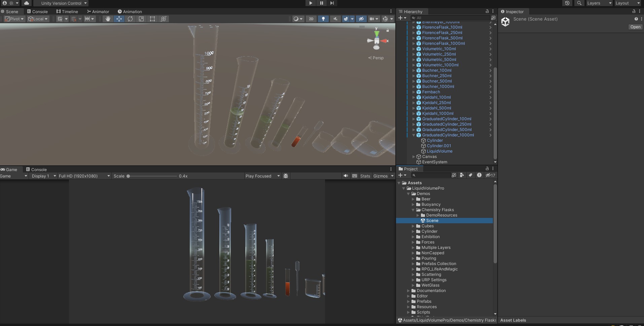
Task: Toggle Scene visibility eye in Scene toolbar
Action: click(361, 19)
